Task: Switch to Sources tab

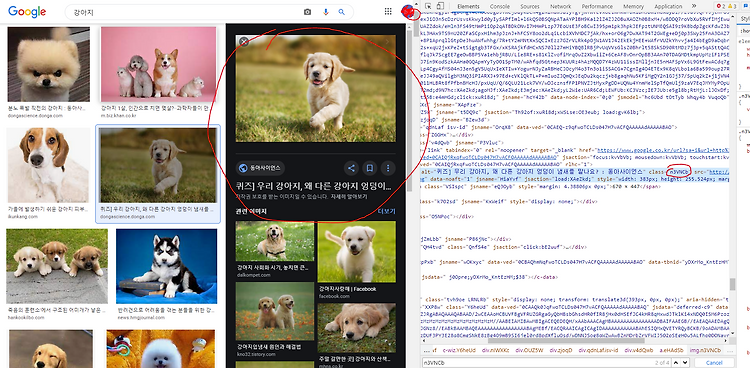Action: pyautogui.click(x=530, y=6)
